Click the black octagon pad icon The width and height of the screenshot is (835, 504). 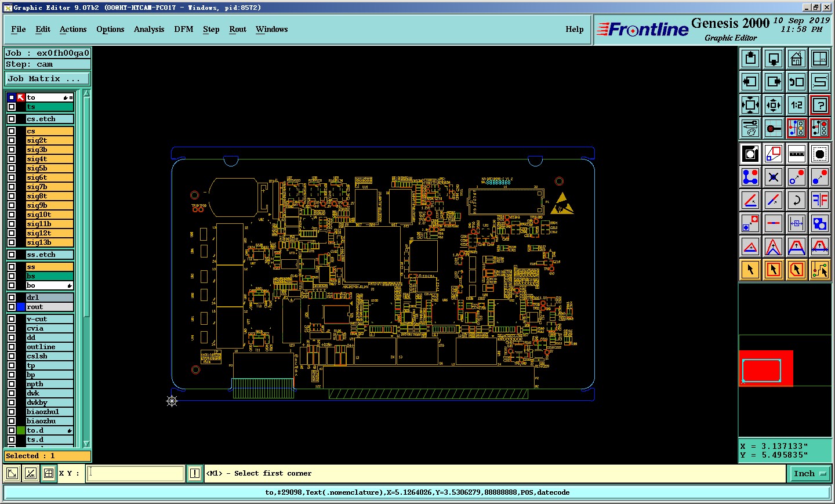(820, 154)
